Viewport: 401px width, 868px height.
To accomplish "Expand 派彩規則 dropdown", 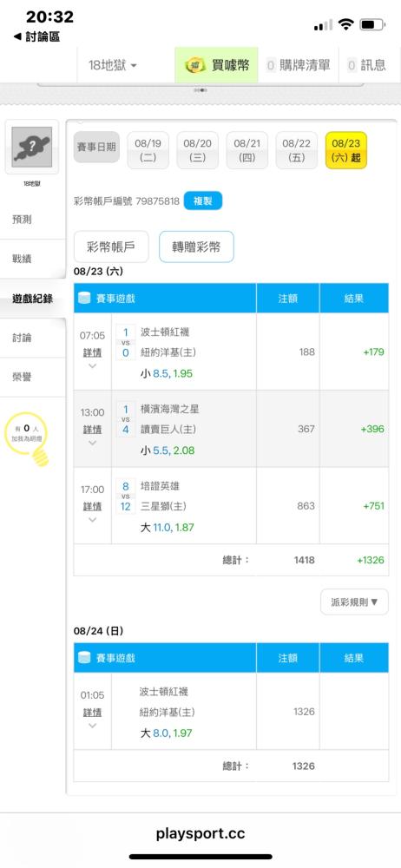I will [x=354, y=602].
